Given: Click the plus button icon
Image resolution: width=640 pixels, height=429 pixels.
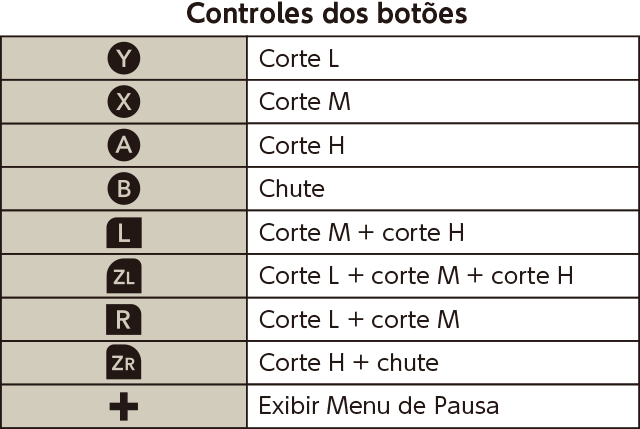Looking at the screenshot, I should pos(124,406).
